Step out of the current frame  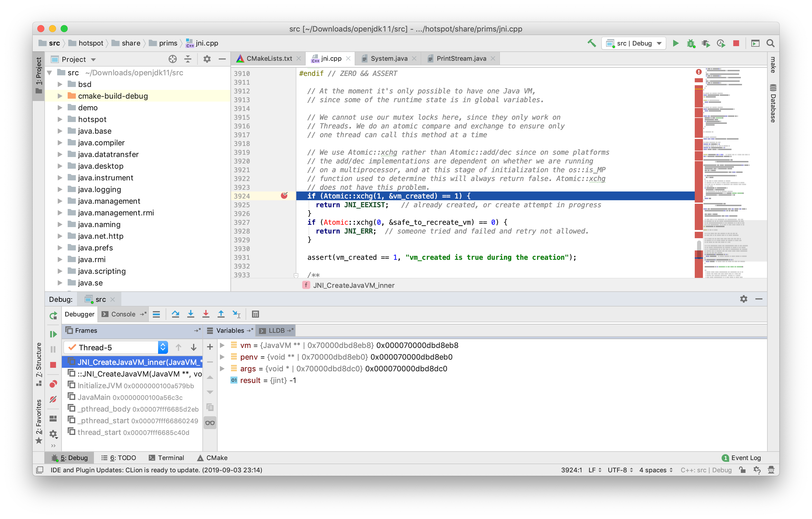coord(221,314)
